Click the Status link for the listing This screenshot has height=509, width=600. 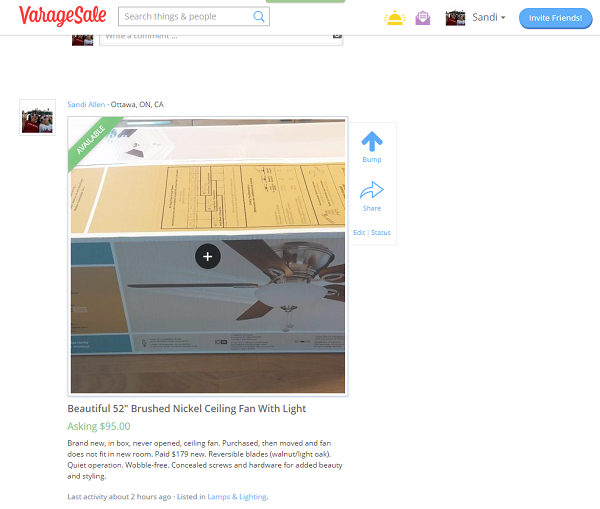click(381, 233)
